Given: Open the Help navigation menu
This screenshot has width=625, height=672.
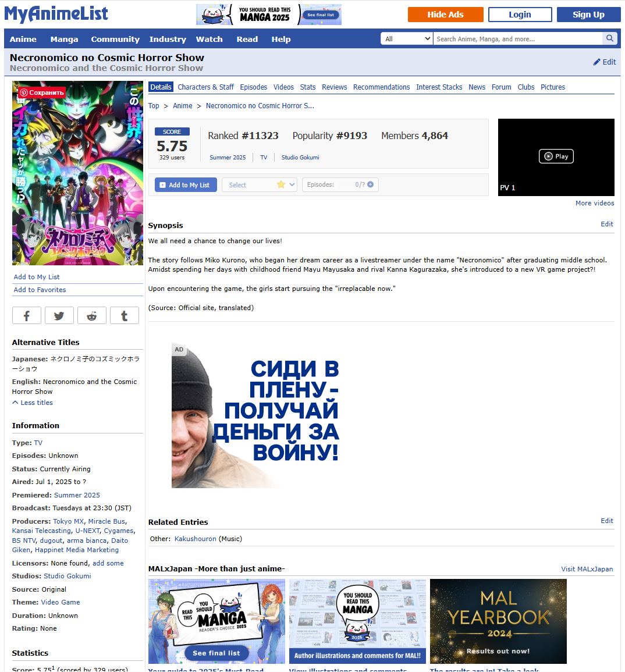Looking at the screenshot, I should click(x=280, y=39).
